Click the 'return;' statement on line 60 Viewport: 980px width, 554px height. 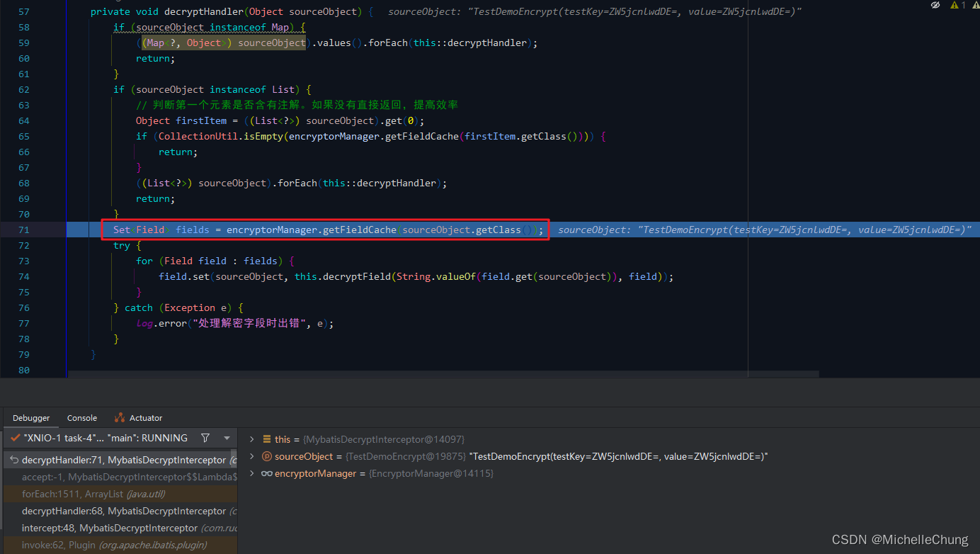[156, 58]
